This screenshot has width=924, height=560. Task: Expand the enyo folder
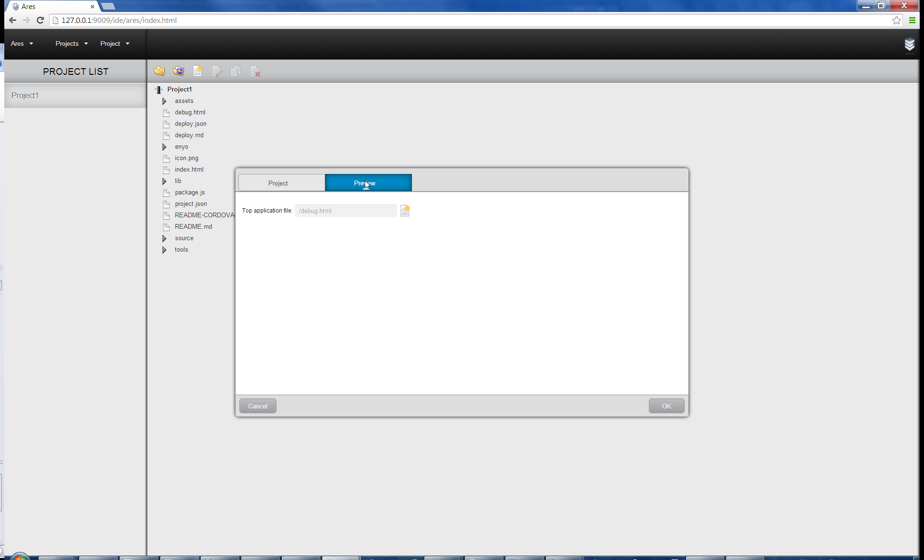pos(164,147)
